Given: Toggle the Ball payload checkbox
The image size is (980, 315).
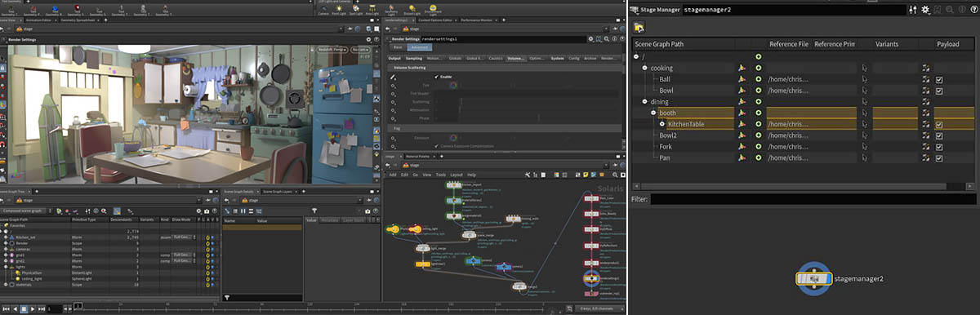Looking at the screenshot, I should pyautogui.click(x=939, y=79).
